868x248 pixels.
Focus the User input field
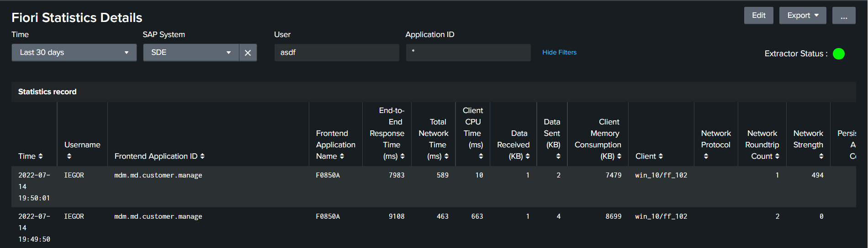337,53
